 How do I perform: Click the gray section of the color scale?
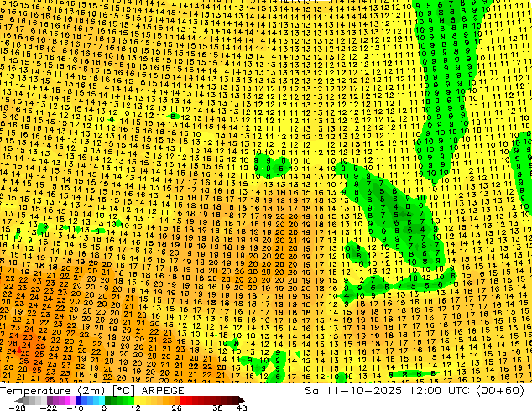[x=35, y=400]
